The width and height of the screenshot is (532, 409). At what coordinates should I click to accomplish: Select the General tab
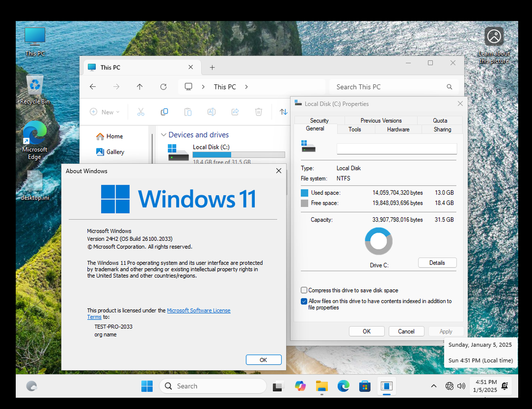(x=315, y=128)
